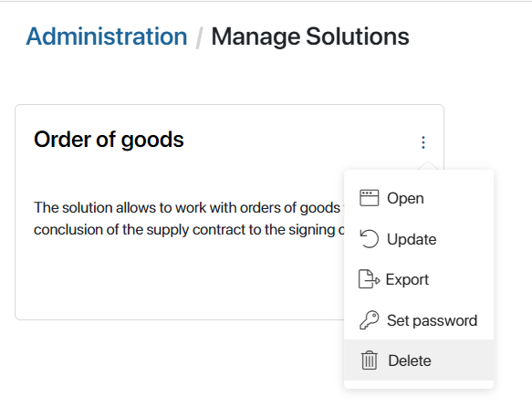Click the Update circular arrow icon
This screenshot has width=532, height=407.
point(370,239)
